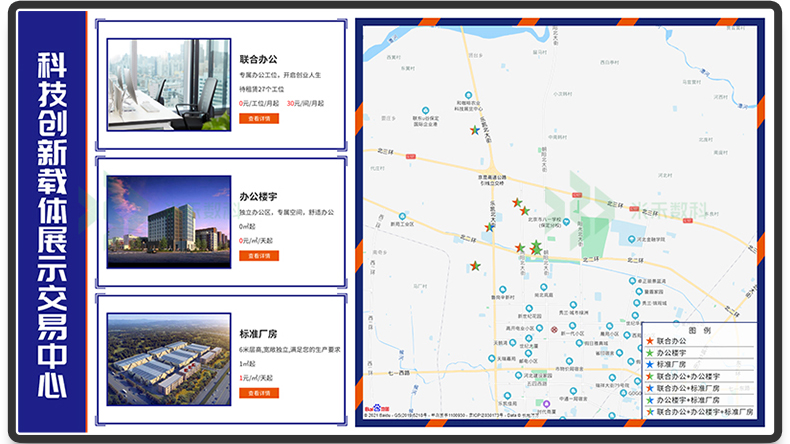Click the multicolor star beside 乐凯北大街 north
This screenshot has height=444, width=790.
pos(475,131)
